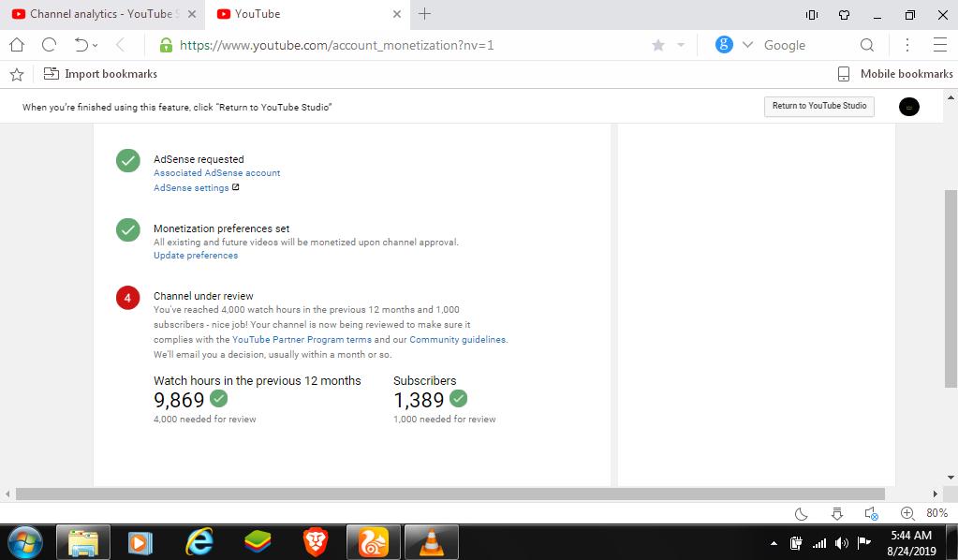
Task: Click the red step 4 badge
Action: pos(128,298)
